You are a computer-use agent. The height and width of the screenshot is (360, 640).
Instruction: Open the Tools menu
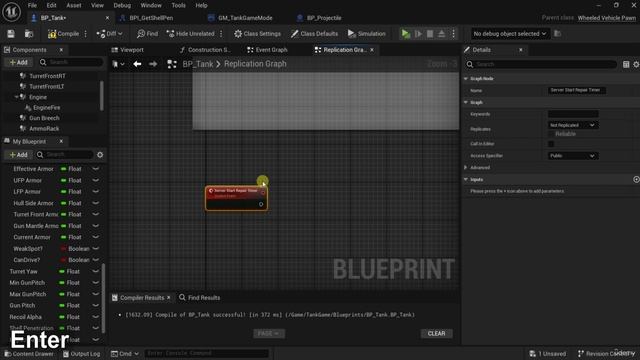pyautogui.click(x=178, y=5)
